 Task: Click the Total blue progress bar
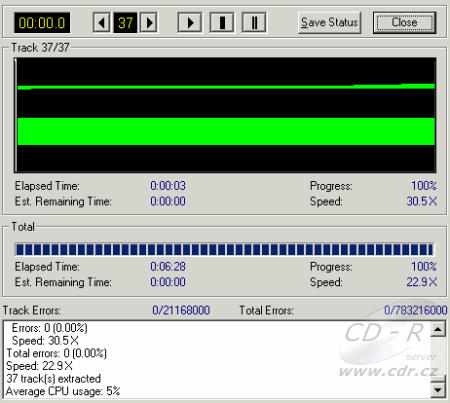[224, 249]
